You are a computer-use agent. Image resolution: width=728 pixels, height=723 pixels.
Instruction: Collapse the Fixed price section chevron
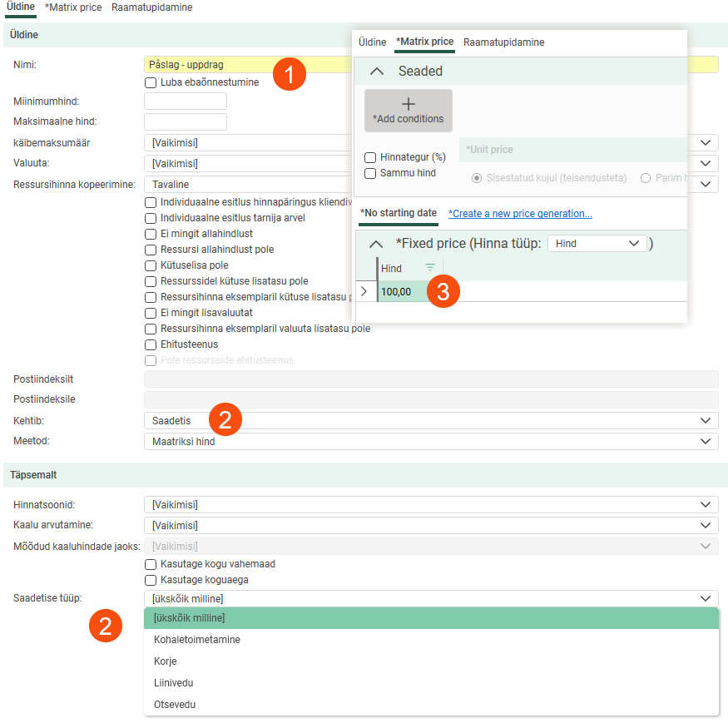[376, 244]
